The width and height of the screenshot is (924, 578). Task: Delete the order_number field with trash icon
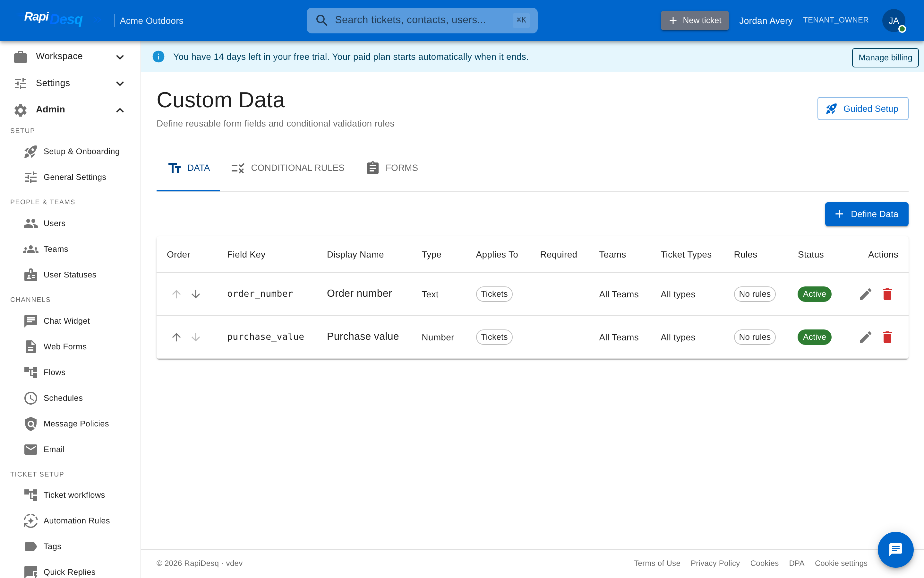887,294
